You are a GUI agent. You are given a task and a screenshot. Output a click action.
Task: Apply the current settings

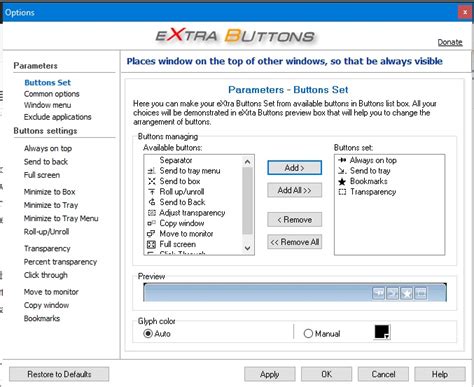[270, 374]
